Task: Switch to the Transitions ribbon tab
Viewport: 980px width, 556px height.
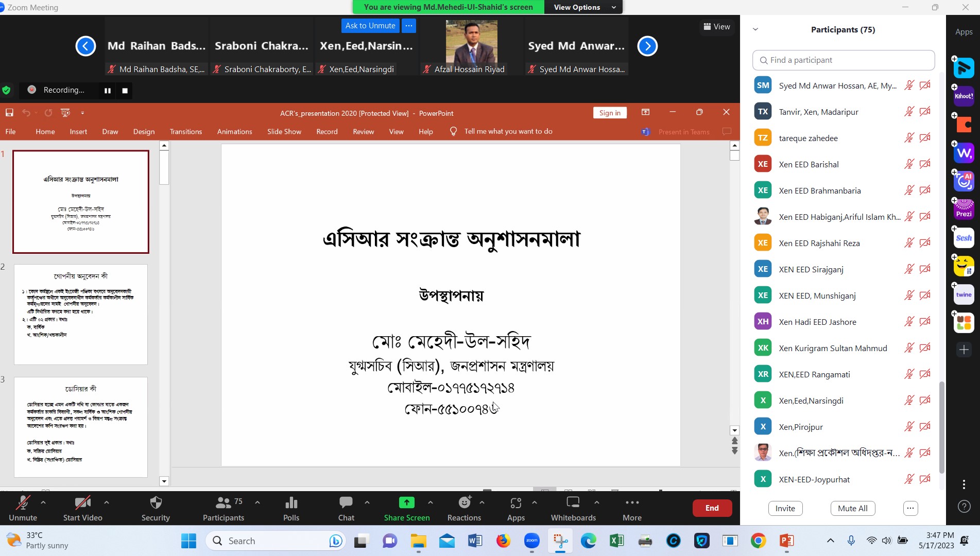Action: coord(186,131)
